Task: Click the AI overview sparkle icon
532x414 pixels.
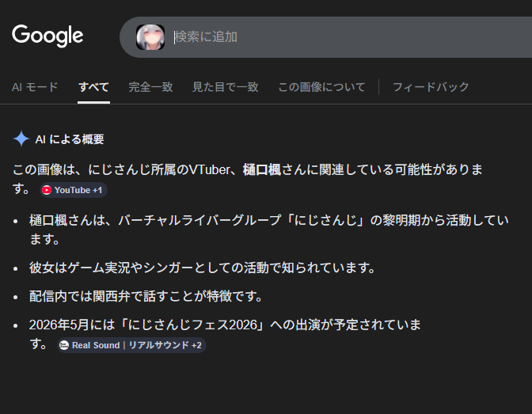Action: [x=21, y=139]
